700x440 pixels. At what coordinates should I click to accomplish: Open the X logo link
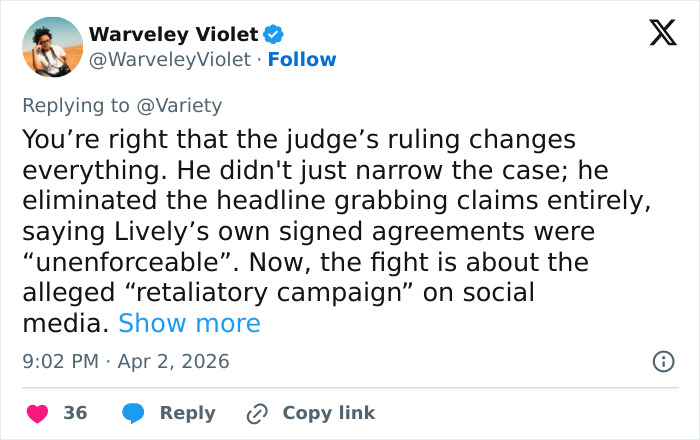pyautogui.click(x=656, y=35)
